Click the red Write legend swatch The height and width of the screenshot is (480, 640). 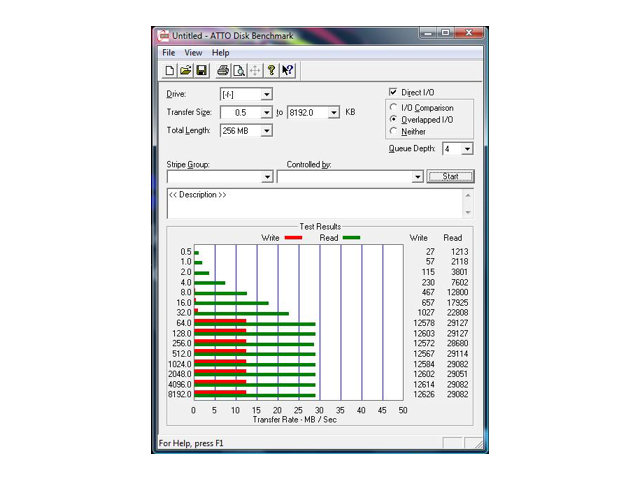[x=293, y=238]
